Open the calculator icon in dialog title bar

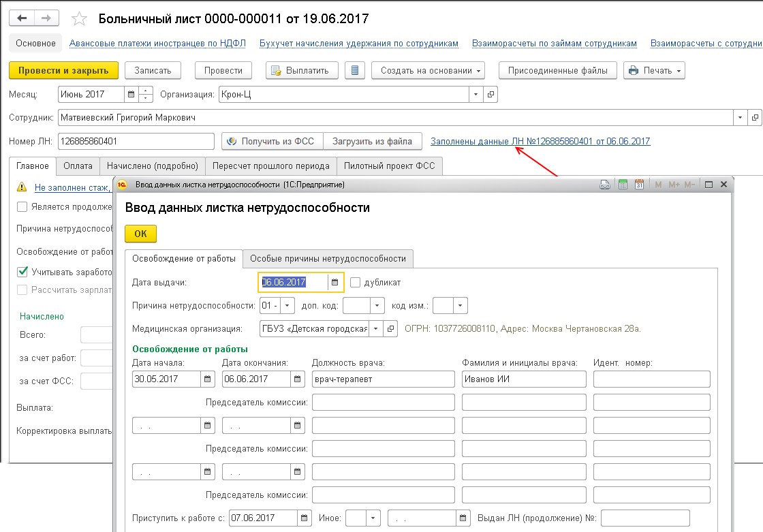click(x=621, y=185)
